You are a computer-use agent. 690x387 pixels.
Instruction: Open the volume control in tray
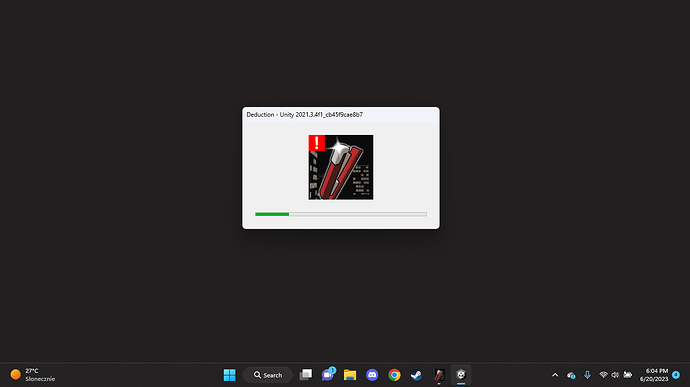(x=615, y=375)
